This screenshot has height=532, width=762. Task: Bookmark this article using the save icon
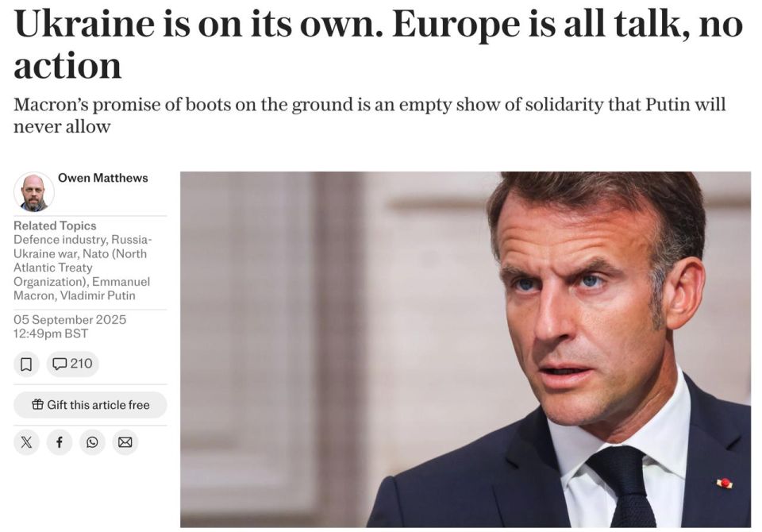click(x=27, y=364)
